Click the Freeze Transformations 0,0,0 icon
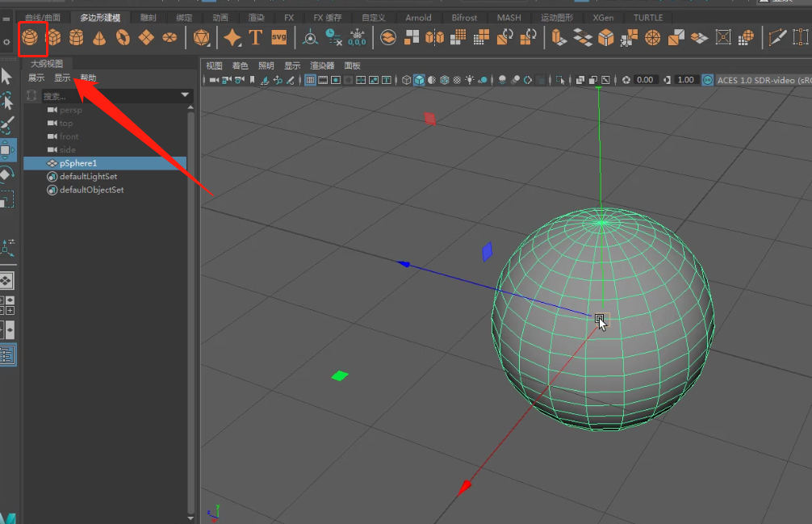Screen dimensions: 812x524 click(358, 37)
